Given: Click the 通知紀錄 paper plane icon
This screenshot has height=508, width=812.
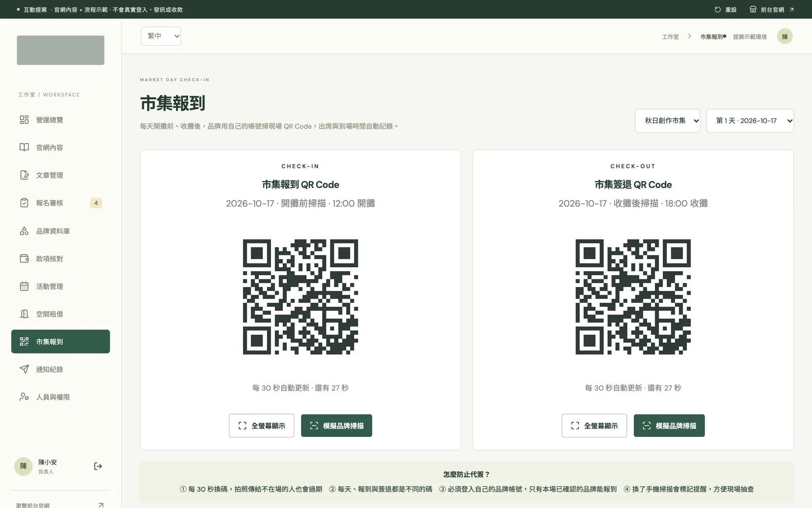Looking at the screenshot, I should coord(24,369).
